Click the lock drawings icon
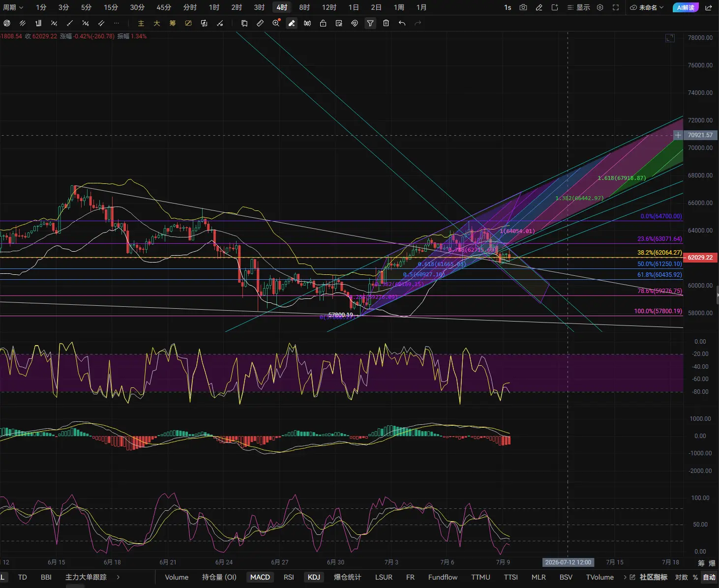 coord(323,23)
